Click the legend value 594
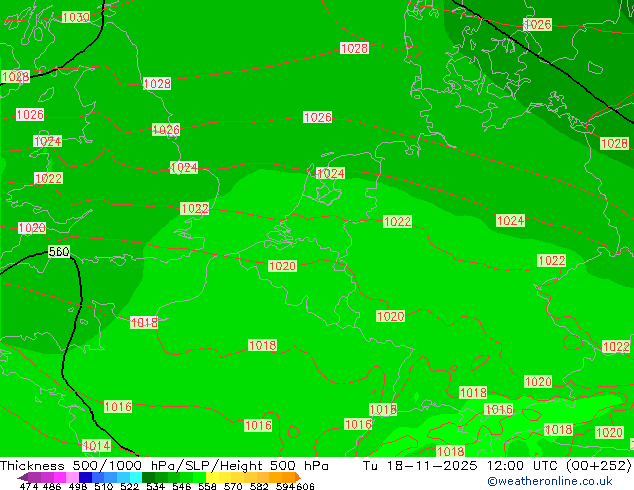The height and width of the screenshot is (490, 634). click(x=285, y=486)
